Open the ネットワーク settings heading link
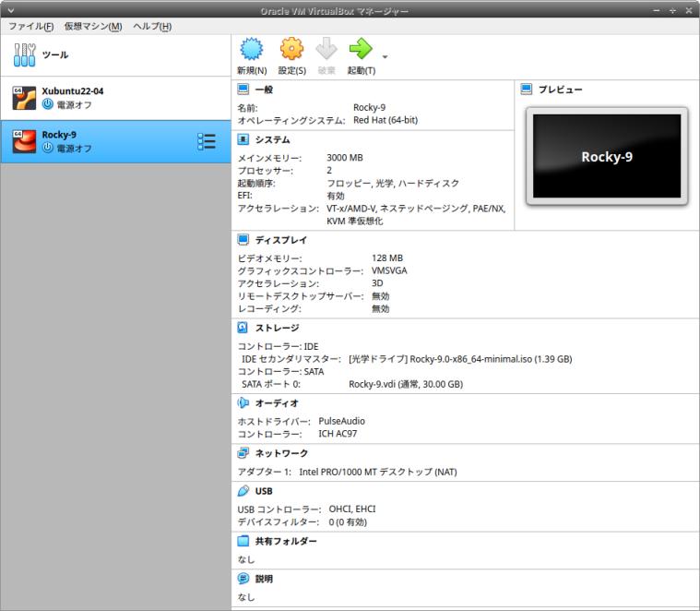 [x=281, y=453]
